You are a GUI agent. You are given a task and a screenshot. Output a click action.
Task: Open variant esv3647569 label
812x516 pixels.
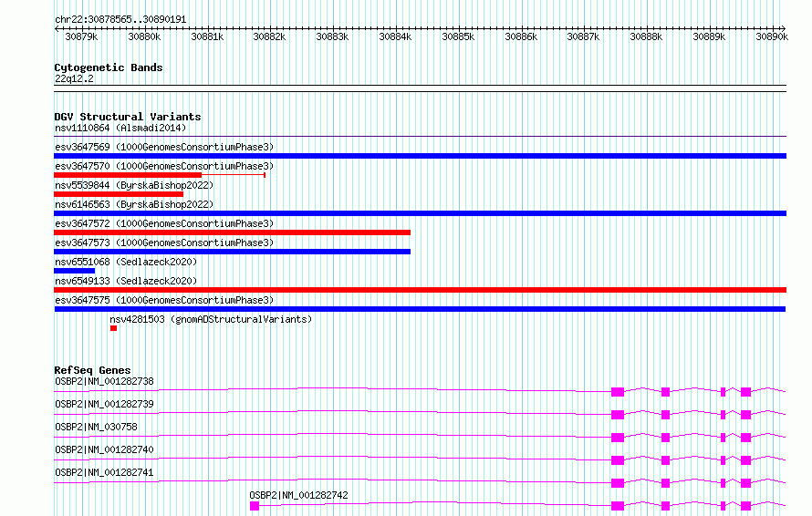(x=164, y=147)
